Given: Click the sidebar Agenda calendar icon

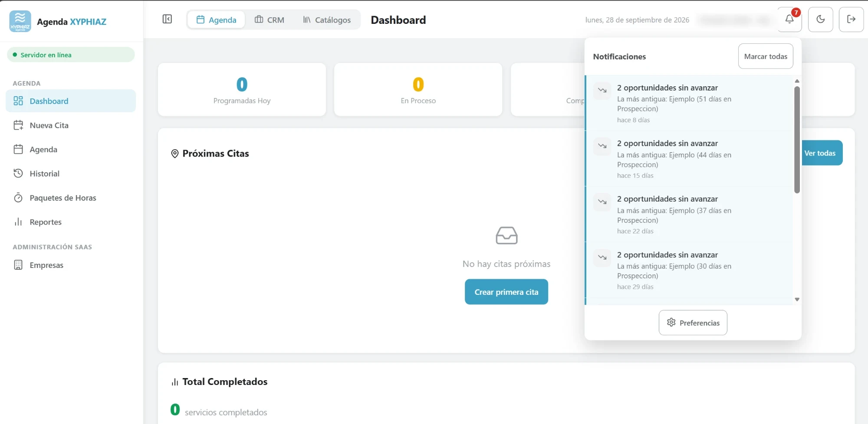Looking at the screenshot, I should pos(18,150).
